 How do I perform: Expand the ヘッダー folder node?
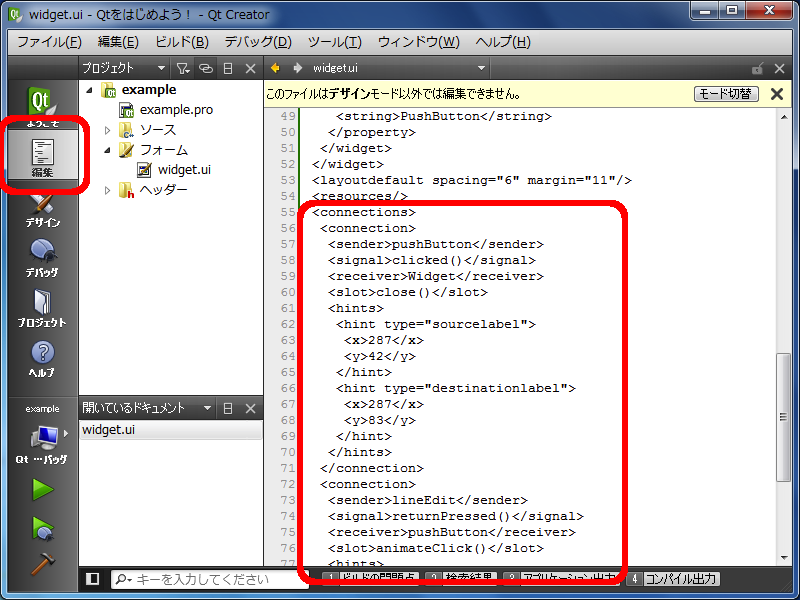[108, 190]
